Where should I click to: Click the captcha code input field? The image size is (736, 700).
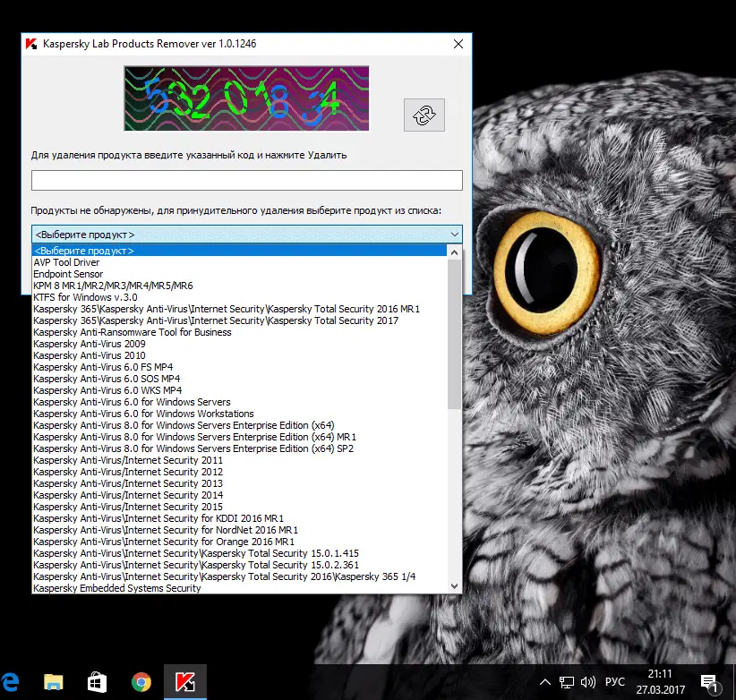click(x=247, y=181)
